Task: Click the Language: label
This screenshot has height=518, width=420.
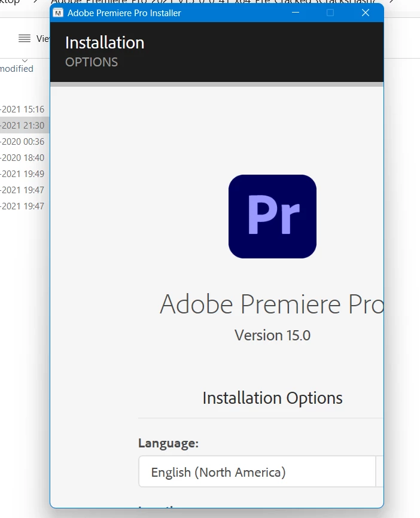Action: point(168,443)
